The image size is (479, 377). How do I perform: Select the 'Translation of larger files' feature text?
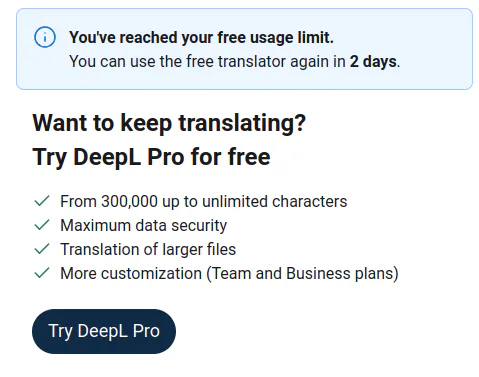point(148,250)
